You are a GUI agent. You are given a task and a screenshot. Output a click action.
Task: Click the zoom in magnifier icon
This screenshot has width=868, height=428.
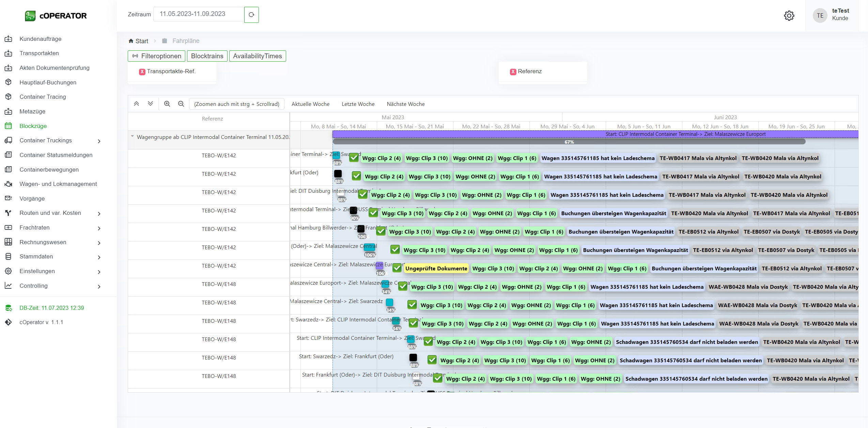[x=167, y=104]
